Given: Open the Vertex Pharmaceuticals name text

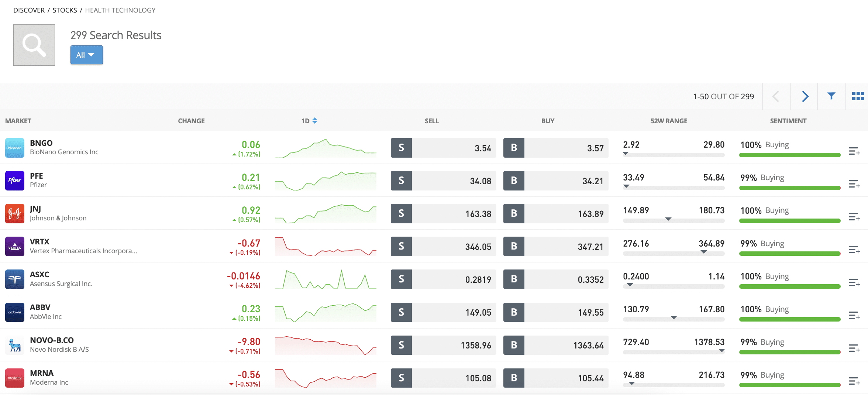Looking at the screenshot, I should pyautogui.click(x=83, y=251).
